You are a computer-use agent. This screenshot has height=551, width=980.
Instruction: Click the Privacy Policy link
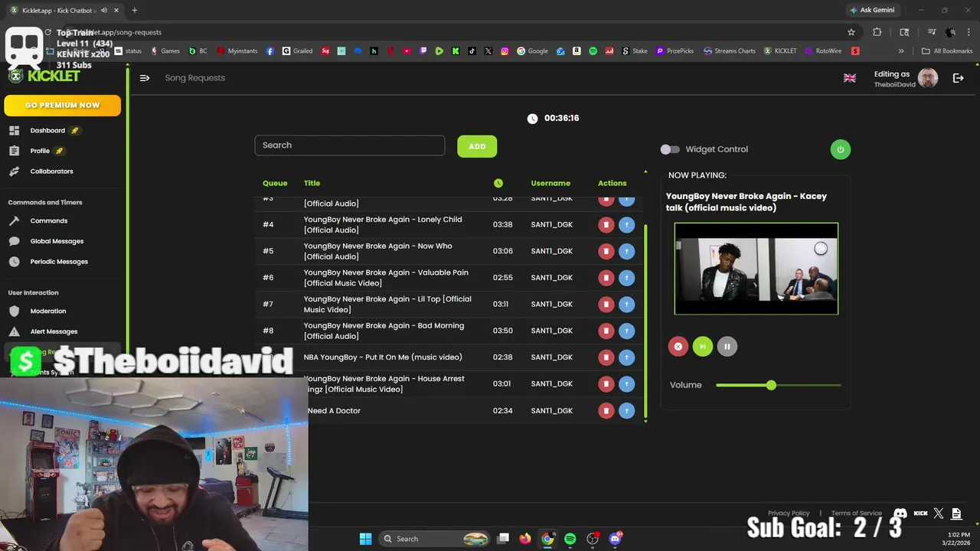(789, 514)
